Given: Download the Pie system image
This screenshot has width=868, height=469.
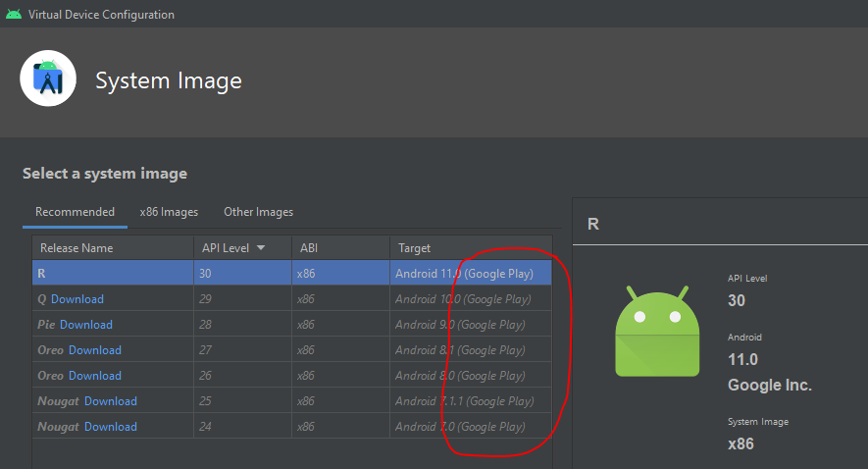Looking at the screenshot, I should click(x=85, y=325).
